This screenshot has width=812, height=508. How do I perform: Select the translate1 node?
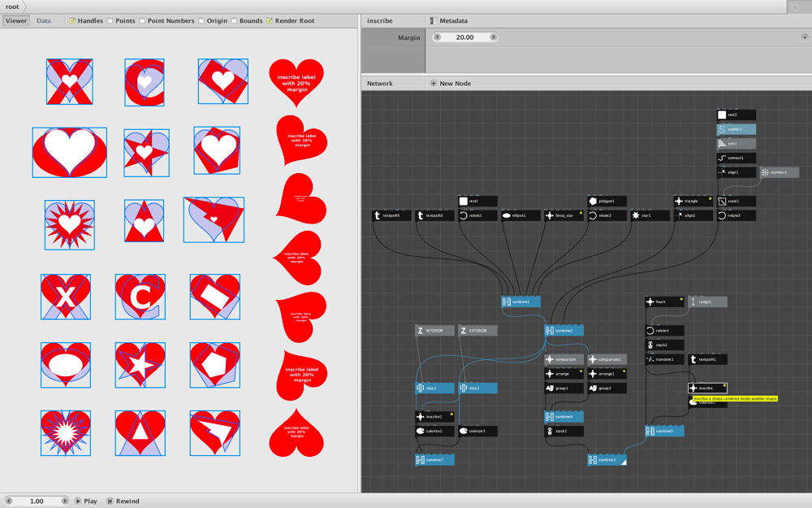pyautogui.click(x=664, y=359)
